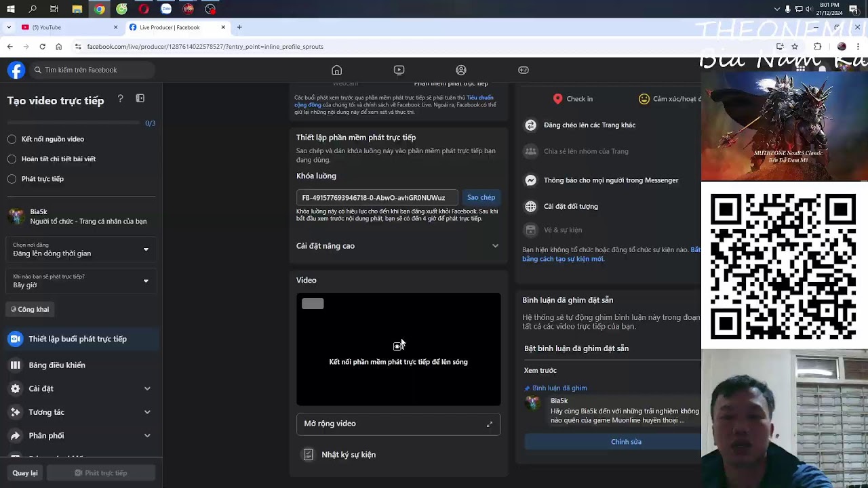Open Thiết lập buổi phát trực tiếp menu item
The image size is (868, 488).
pos(81,339)
